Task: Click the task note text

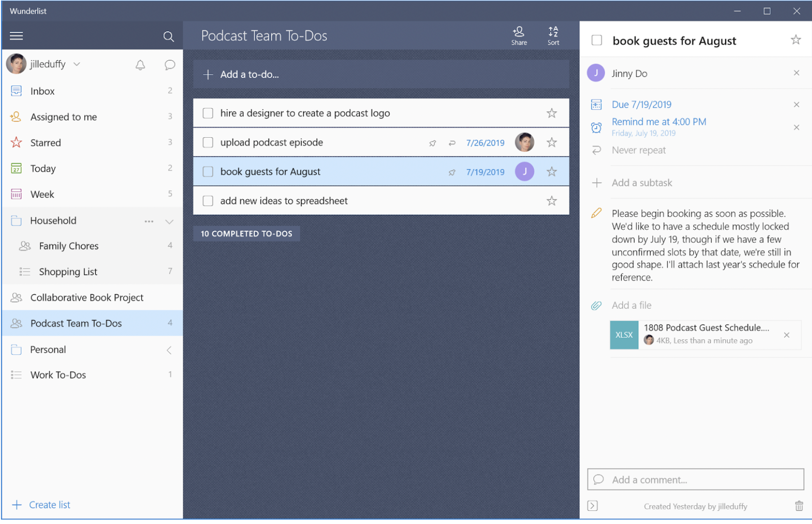Action: point(706,245)
